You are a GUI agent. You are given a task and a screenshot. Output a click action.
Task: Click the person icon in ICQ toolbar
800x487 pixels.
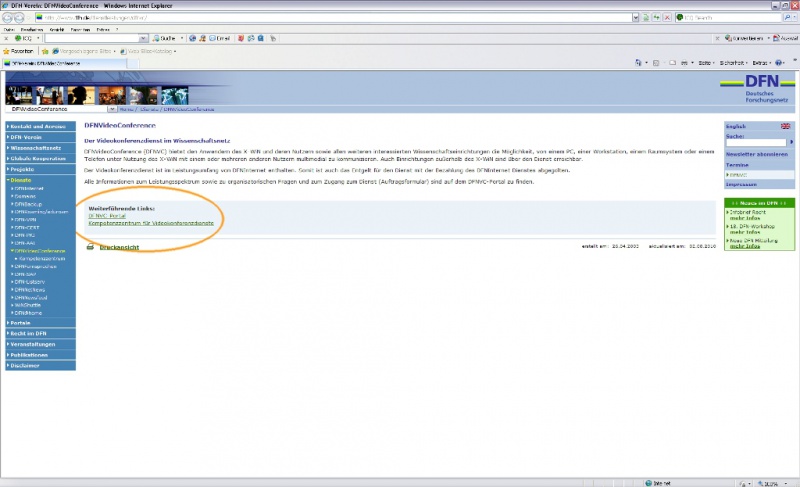click(202, 38)
